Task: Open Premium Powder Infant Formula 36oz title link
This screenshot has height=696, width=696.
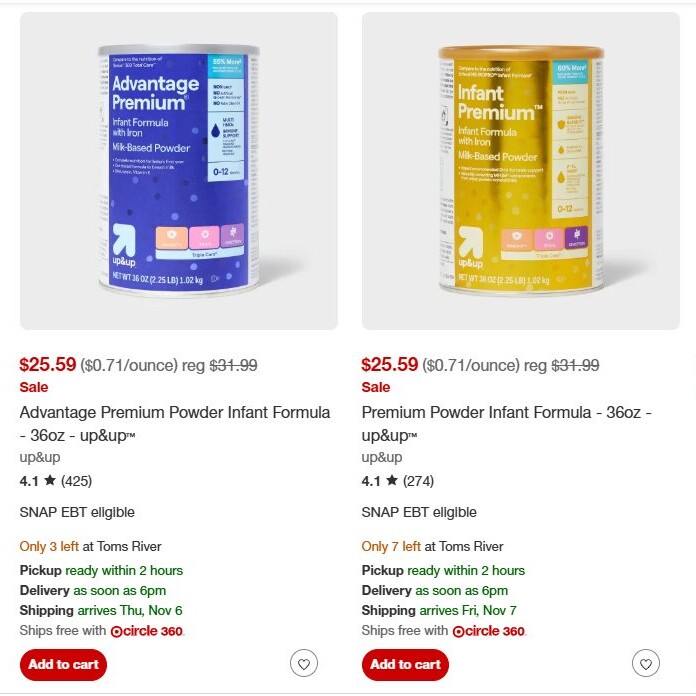Action: point(506,423)
